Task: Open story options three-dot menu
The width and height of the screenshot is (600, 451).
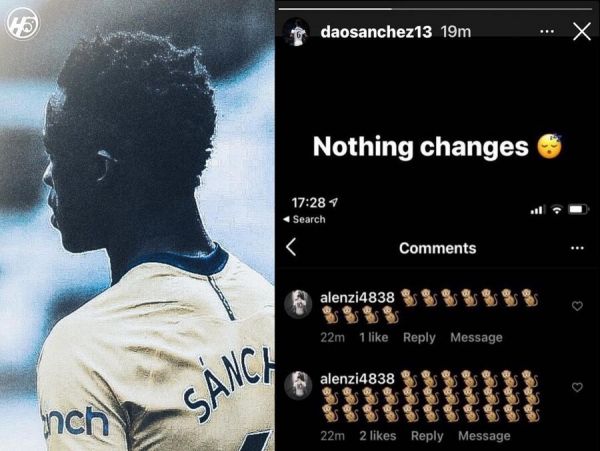Action: (x=547, y=31)
